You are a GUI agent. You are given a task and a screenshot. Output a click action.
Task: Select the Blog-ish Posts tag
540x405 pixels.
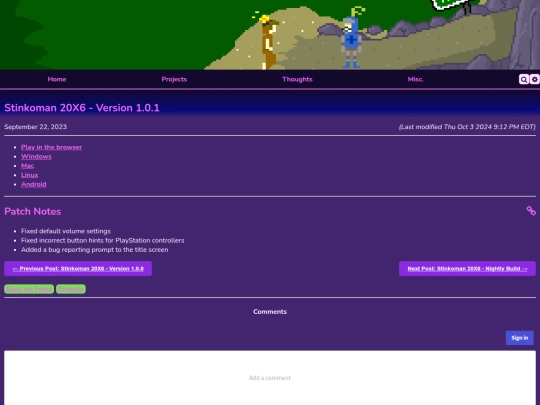[x=29, y=289]
